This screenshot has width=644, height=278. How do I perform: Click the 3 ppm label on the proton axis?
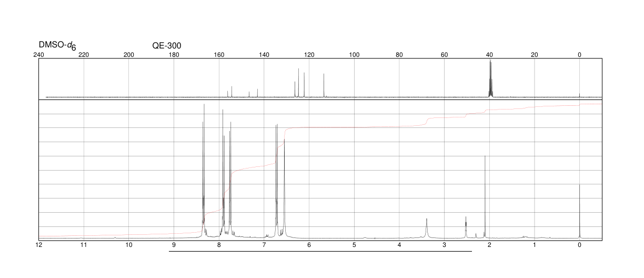pyautogui.click(x=444, y=245)
